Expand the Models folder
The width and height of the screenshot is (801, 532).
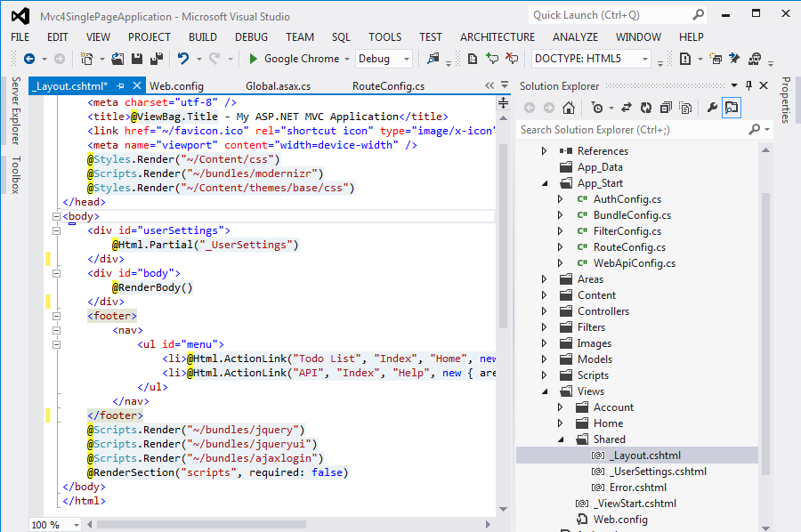(x=544, y=359)
